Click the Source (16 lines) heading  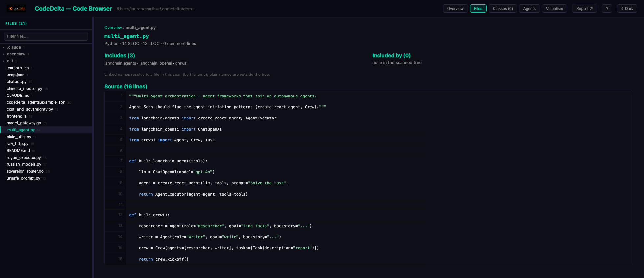pos(126,87)
